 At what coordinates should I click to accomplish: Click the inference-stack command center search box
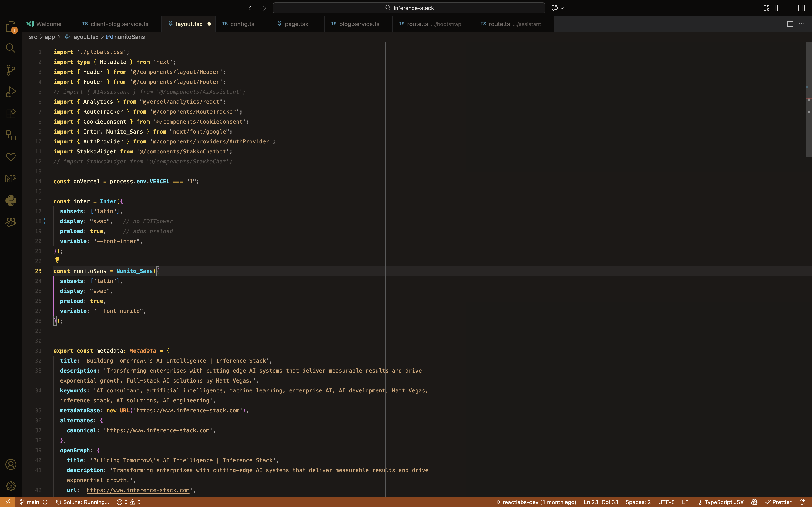[408, 8]
